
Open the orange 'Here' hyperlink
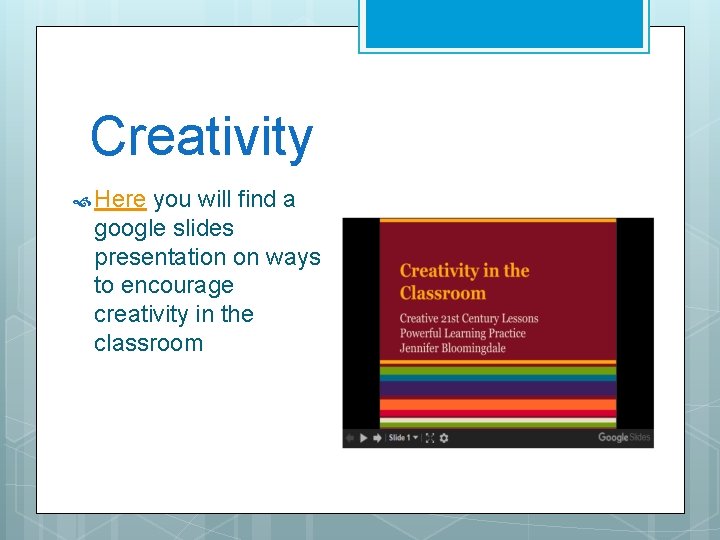coord(120,200)
